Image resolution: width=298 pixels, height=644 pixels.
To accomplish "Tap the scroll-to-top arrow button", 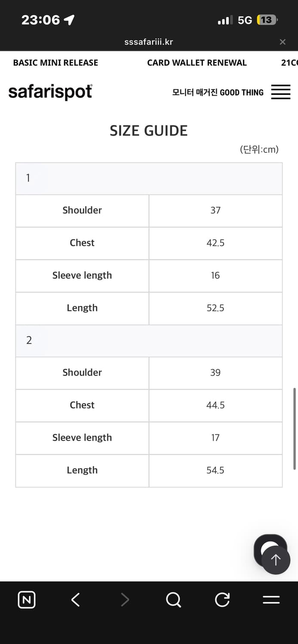I will pos(276,560).
